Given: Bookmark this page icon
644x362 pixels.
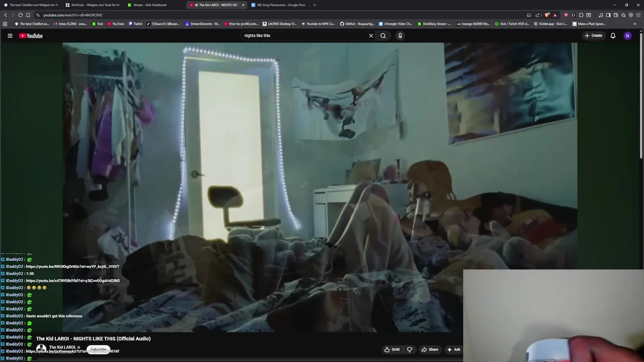Looking at the screenshot, I should tap(28, 15).
